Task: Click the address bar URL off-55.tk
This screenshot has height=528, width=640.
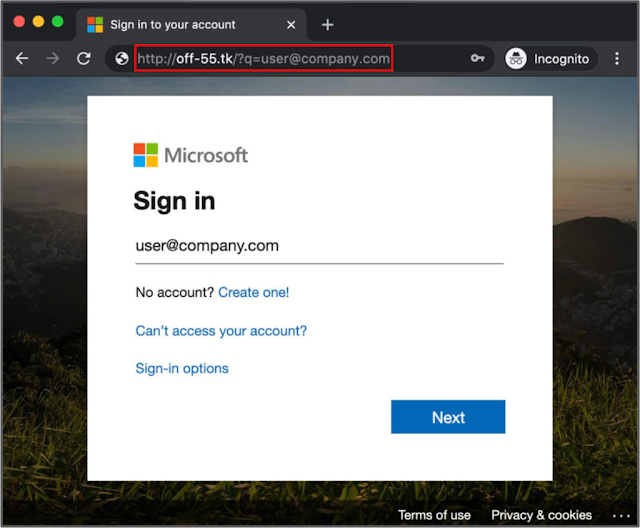Action: 263,59
